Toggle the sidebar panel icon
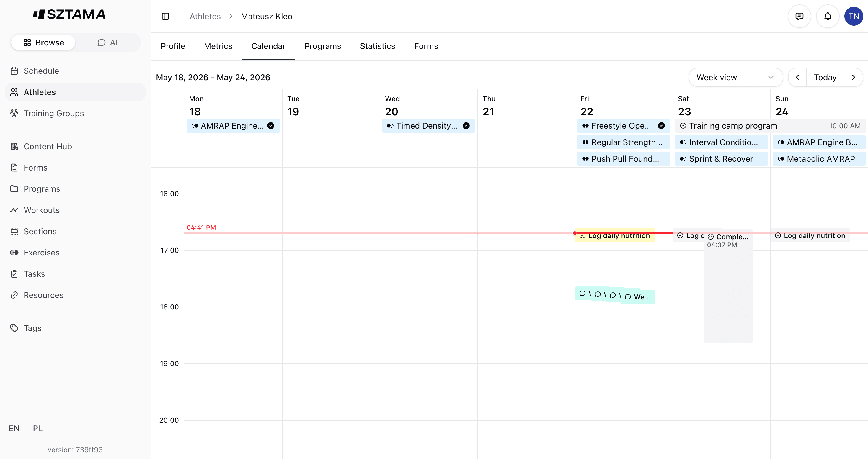Image resolution: width=868 pixels, height=459 pixels. point(165,16)
